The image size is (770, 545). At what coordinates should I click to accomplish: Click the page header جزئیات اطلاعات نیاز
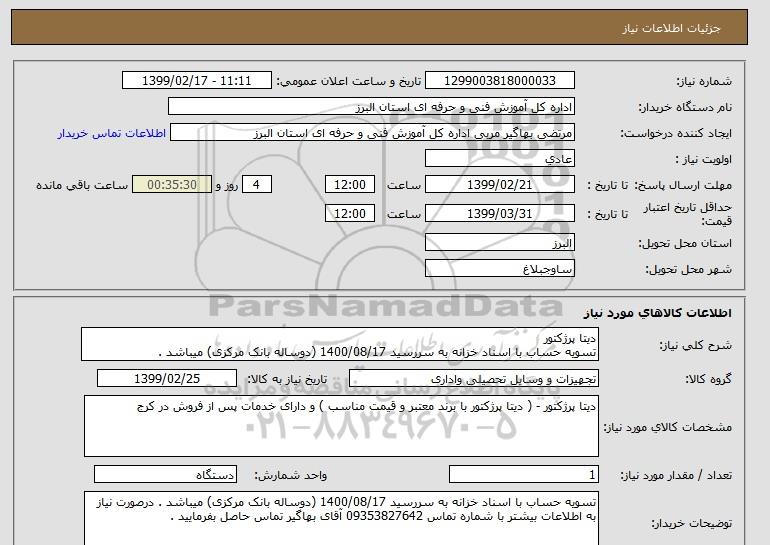pos(671,28)
